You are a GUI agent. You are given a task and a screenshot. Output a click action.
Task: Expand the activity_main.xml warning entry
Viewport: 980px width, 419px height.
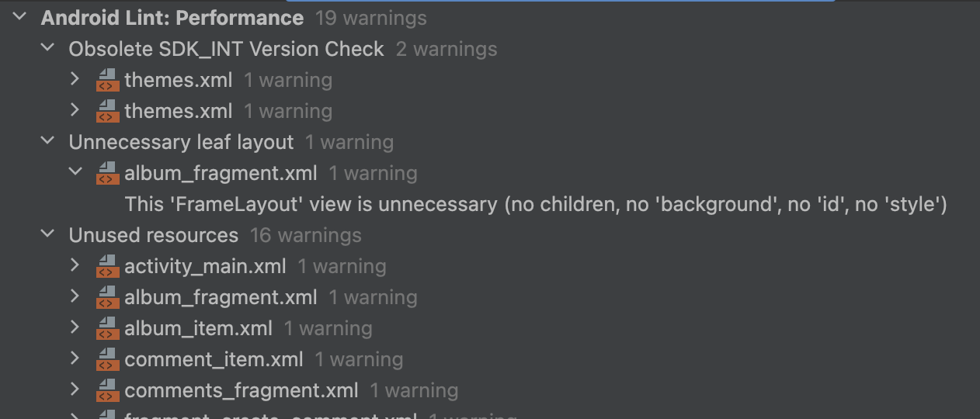(75, 265)
